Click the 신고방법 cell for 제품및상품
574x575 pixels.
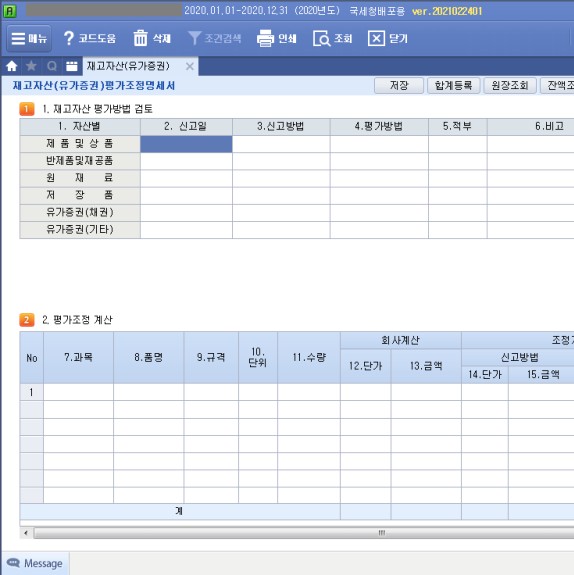(x=281, y=144)
